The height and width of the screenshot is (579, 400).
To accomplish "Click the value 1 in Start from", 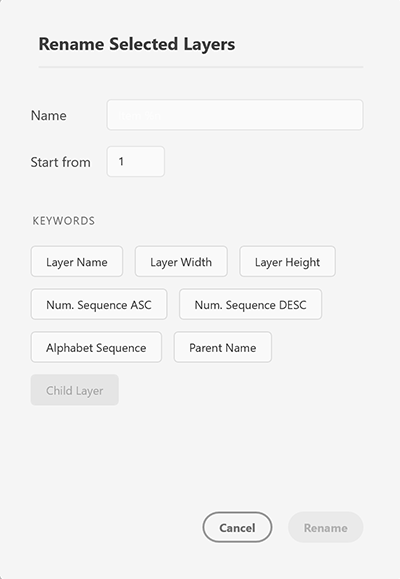I will (121, 162).
